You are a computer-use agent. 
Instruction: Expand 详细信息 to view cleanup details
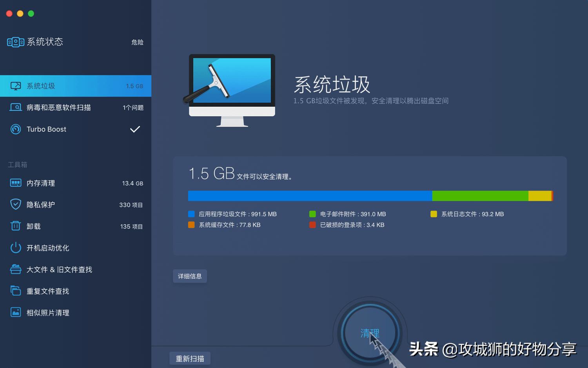point(190,276)
